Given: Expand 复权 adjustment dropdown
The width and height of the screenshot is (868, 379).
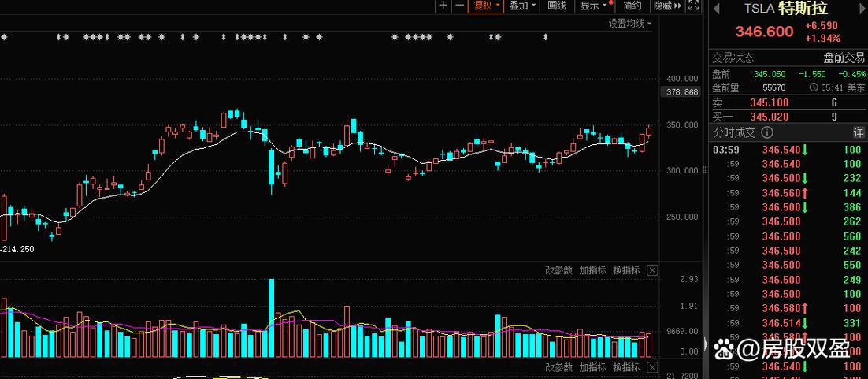Looking at the screenshot, I should pos(486,6).
